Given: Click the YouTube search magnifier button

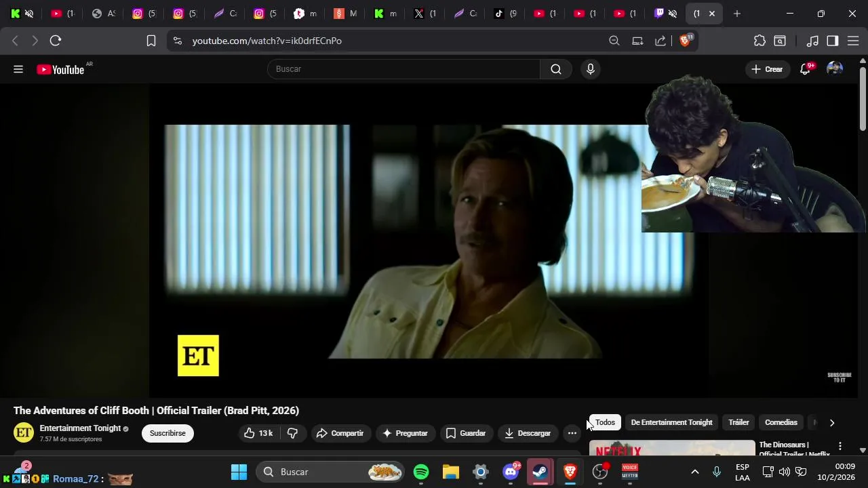Looking at the screenshot, I should coord(556,69).
